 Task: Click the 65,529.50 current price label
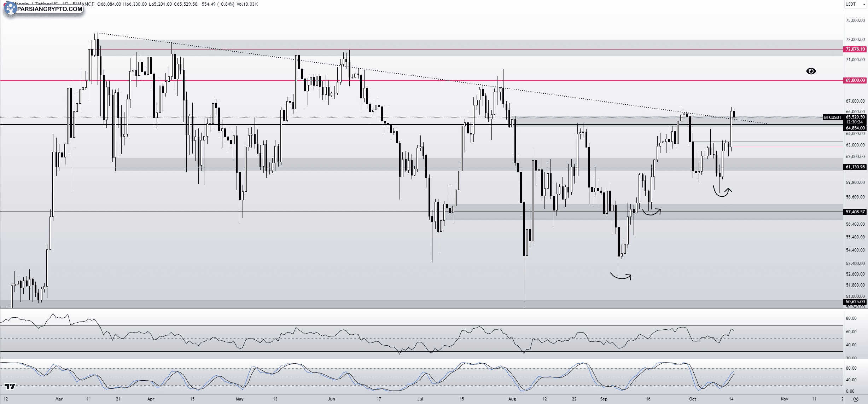855,117
